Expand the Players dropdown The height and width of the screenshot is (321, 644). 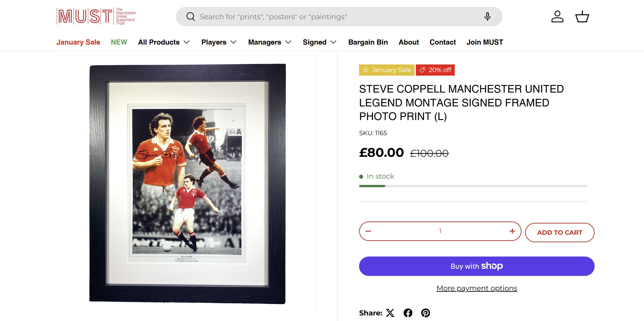click(x=219, y=42)
